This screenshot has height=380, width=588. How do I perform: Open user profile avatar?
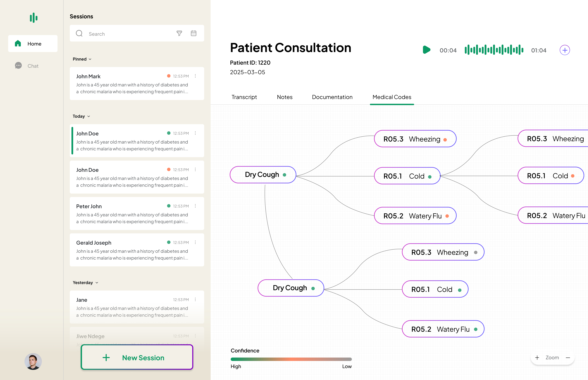(x=33, y=361)
